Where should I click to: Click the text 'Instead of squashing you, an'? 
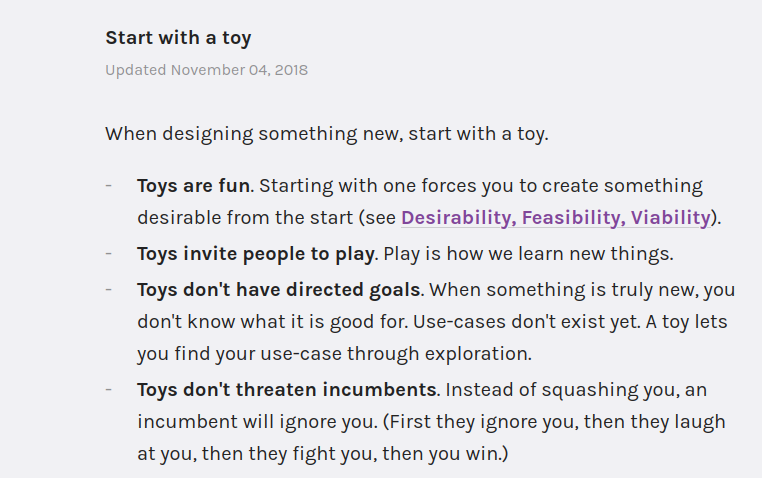tap(576, 390)
